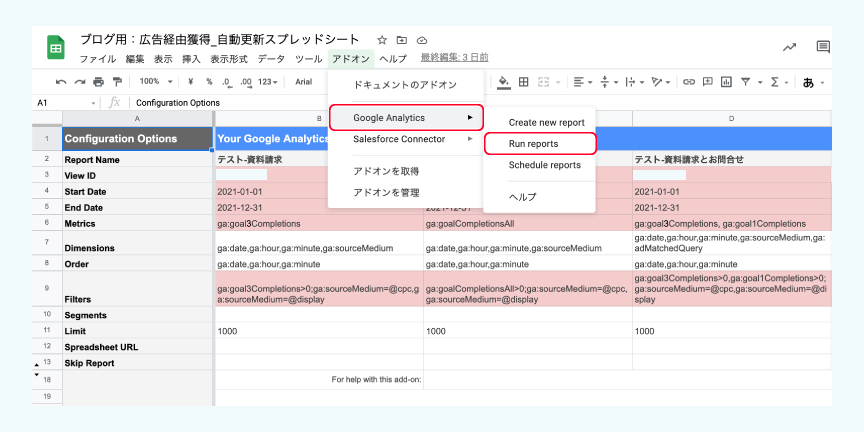864x432 pixels.
Task: Open activity dashboard trend icon
Action: 789,47
